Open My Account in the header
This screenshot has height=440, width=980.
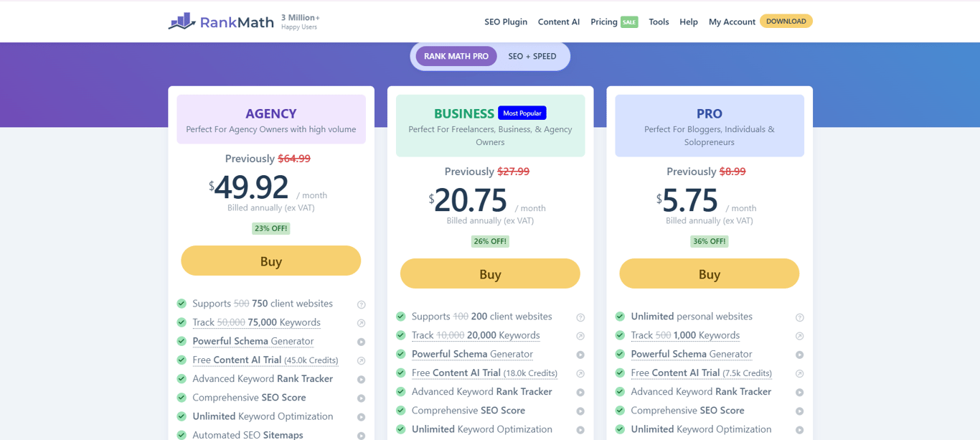pyautogui.click(x=732, y=22)
